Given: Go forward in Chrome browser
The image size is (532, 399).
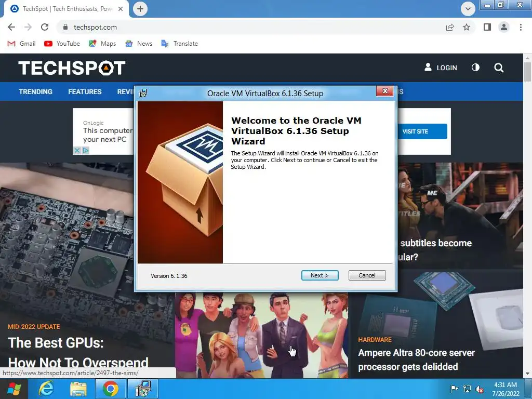Looking at the screenshot, I should 28,27.
